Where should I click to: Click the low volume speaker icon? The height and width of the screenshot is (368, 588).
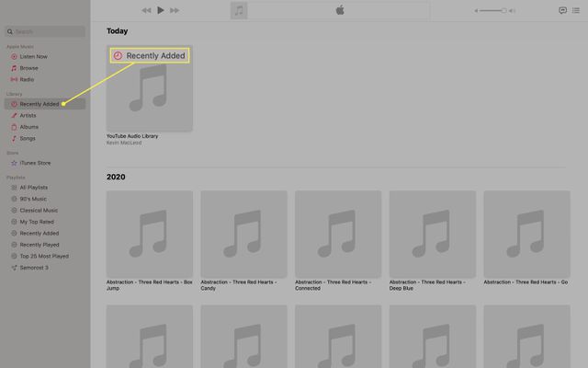click(476, 10)
